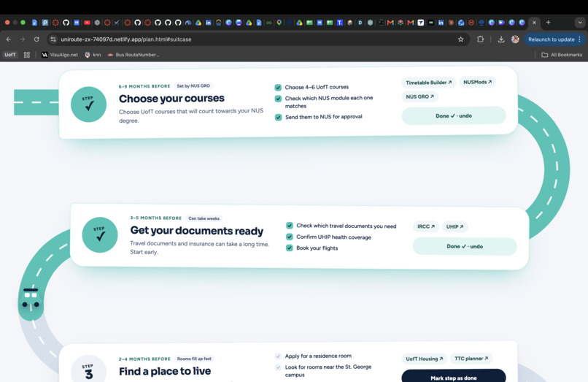Open the Timetable Builder link
Screen dimensions: 588x382
[429, 83]
